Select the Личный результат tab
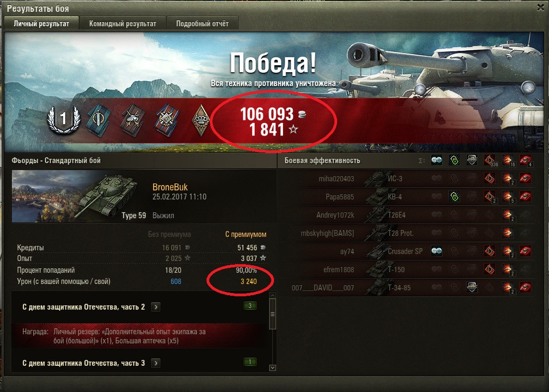Viewport: 549px width, 392px height. click(x=41, y=24)
